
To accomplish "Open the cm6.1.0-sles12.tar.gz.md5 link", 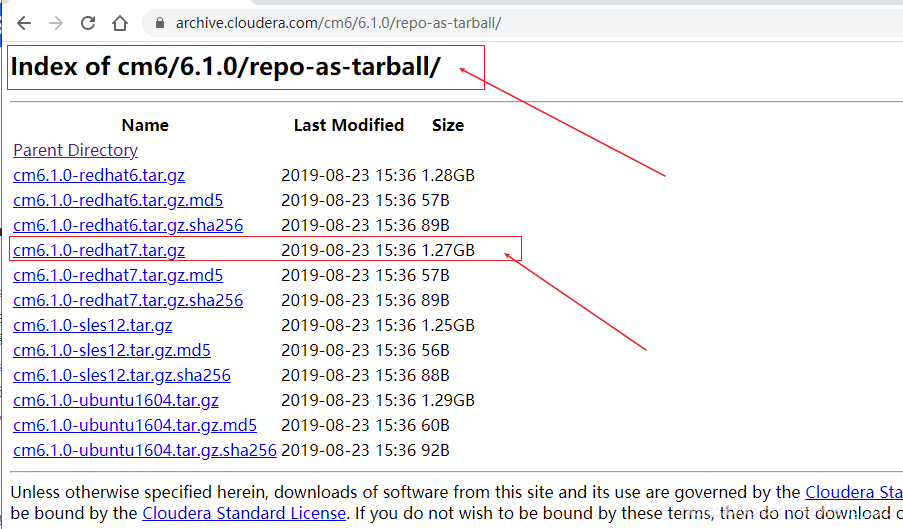I will [112, 351].
